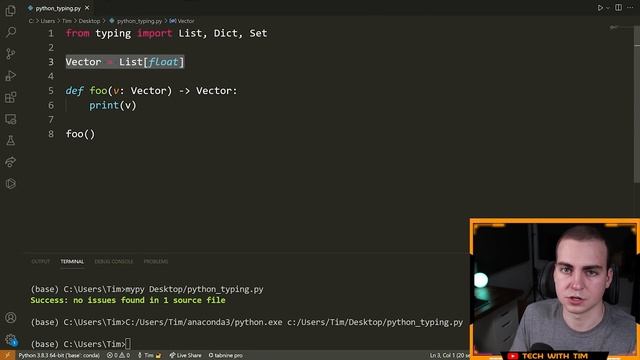Select Python 3.8.3 interpreter in status bar
Image resolution: width=640 pixels, height=360 pixels.
pyautogui.click(x=59, y=356)
